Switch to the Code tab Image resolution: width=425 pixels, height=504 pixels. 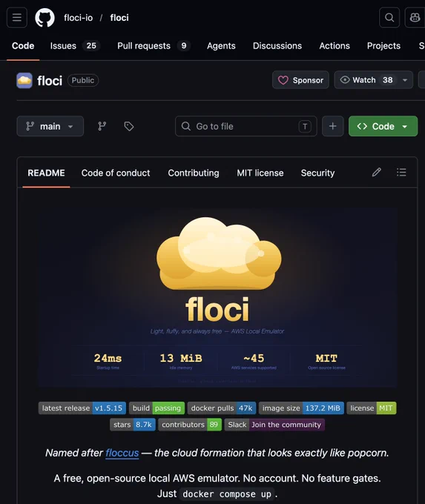[23, 46]
